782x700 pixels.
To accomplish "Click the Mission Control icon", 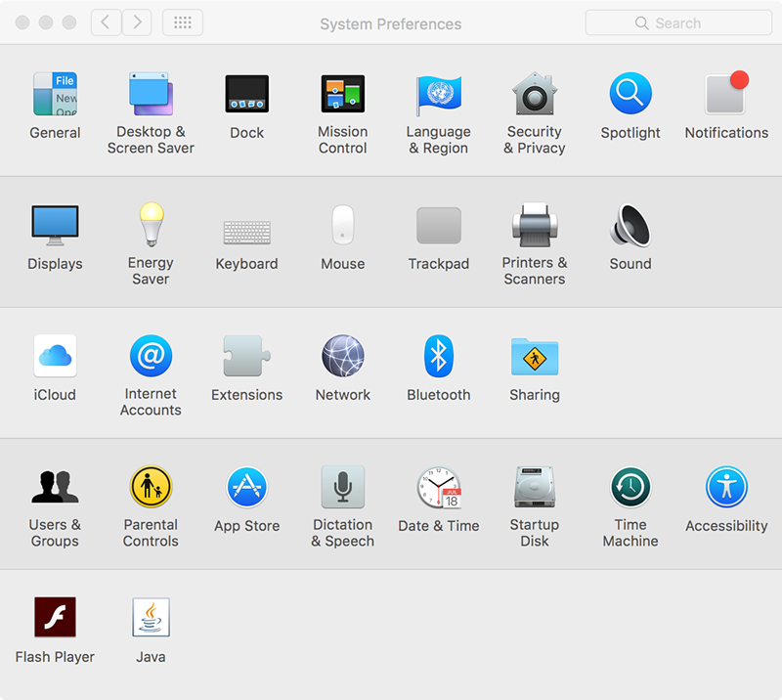I will click(x=343, y=95).
